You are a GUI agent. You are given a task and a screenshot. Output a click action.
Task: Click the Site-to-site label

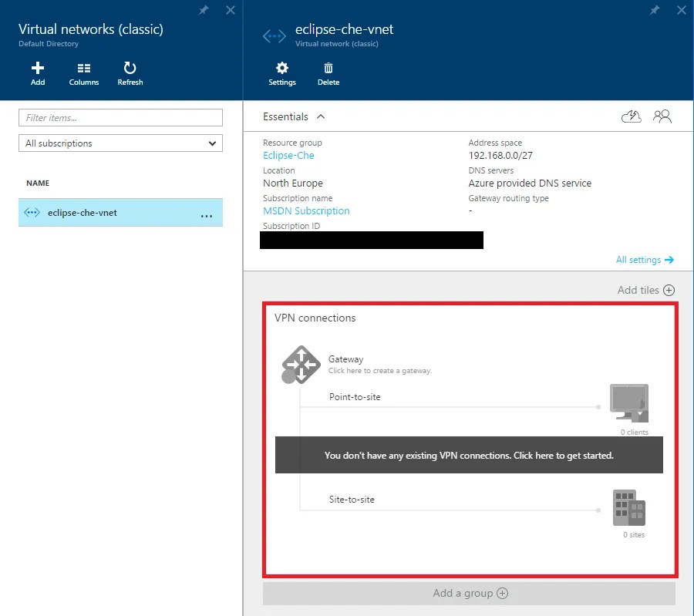tap(352, 500)
